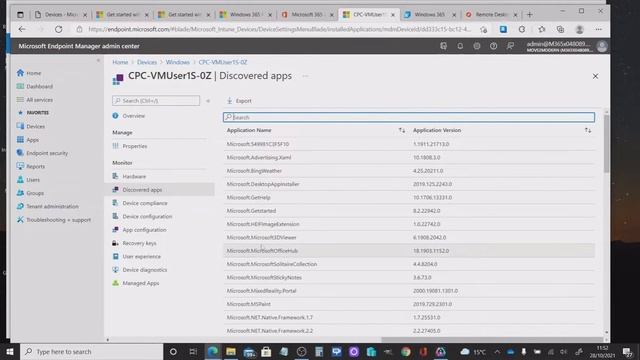This screenshot has height=360, width=640.
Task: Open a new browser tab
Action: [x=529, y=15]
